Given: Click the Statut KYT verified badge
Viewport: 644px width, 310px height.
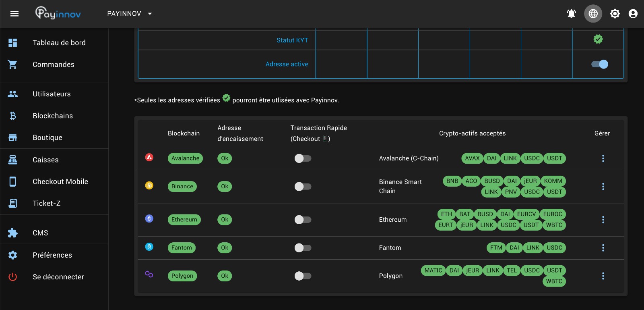Looking at the screenshot, I should [598, 39].
